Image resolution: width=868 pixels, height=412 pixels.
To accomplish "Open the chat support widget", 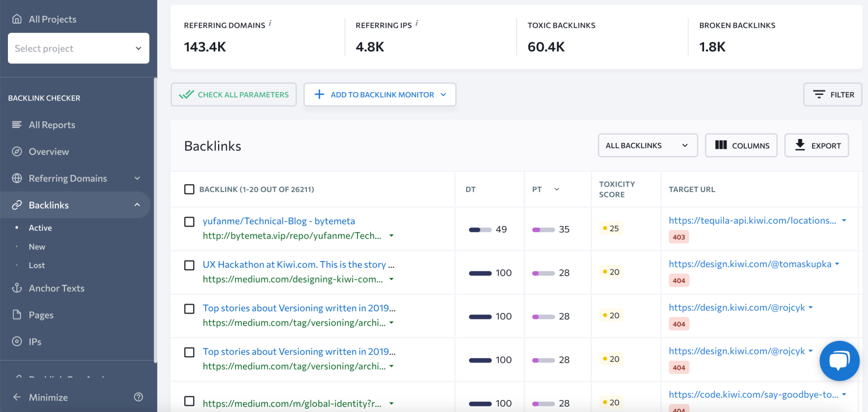I will [839, 361].
